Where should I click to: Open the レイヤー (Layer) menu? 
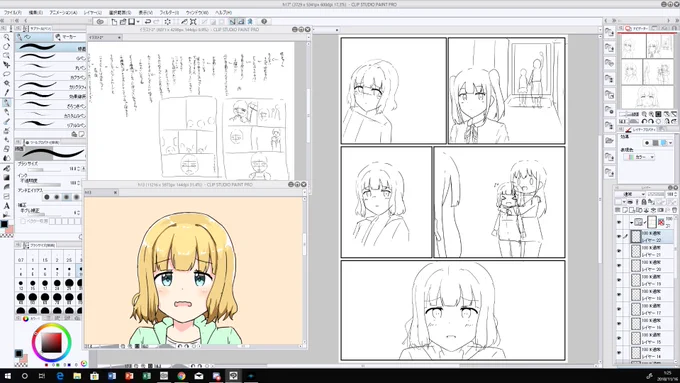93,13
